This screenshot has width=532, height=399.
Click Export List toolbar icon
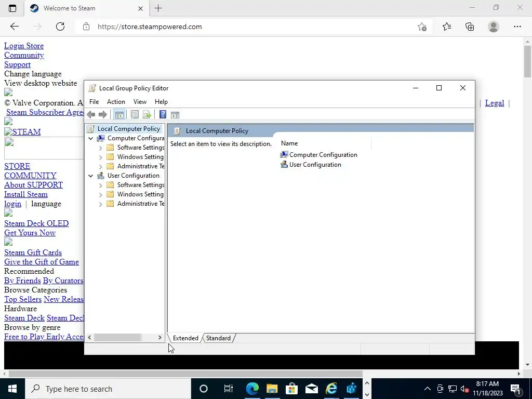click(147, 115)
